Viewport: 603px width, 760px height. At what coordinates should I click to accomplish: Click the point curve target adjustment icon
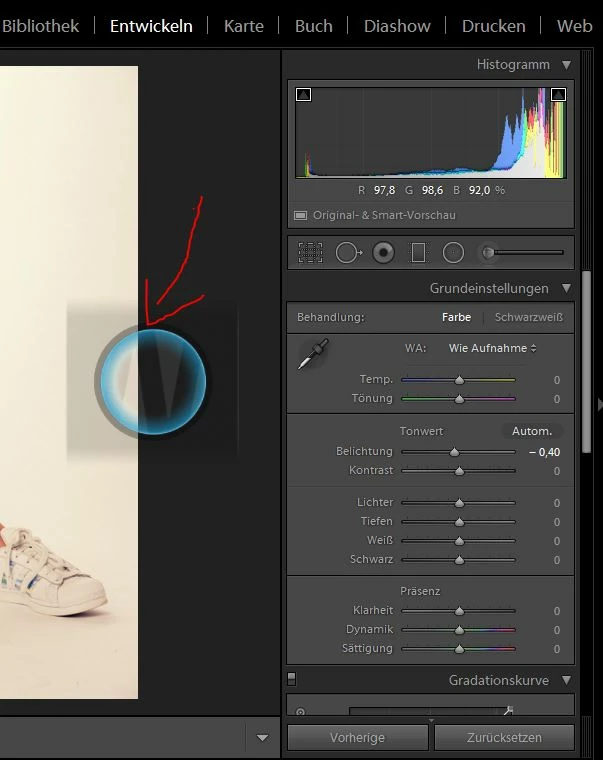click(x=301, y=712)
